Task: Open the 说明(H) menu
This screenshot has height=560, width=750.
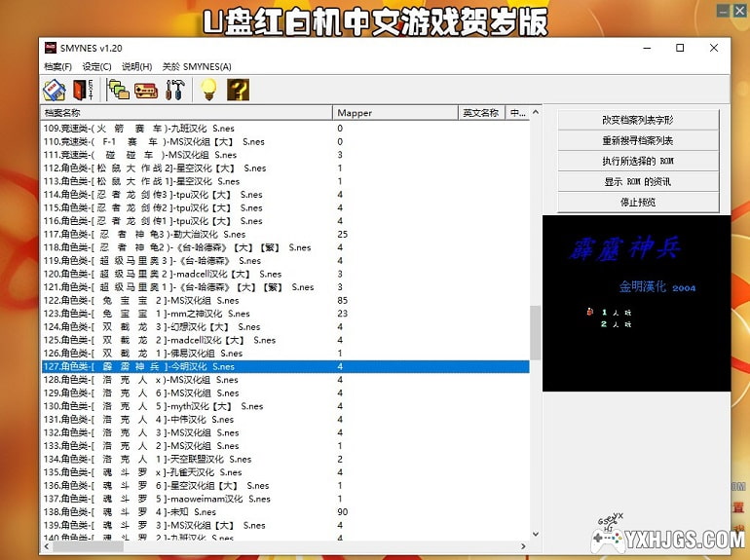Action: pos(136,66)
